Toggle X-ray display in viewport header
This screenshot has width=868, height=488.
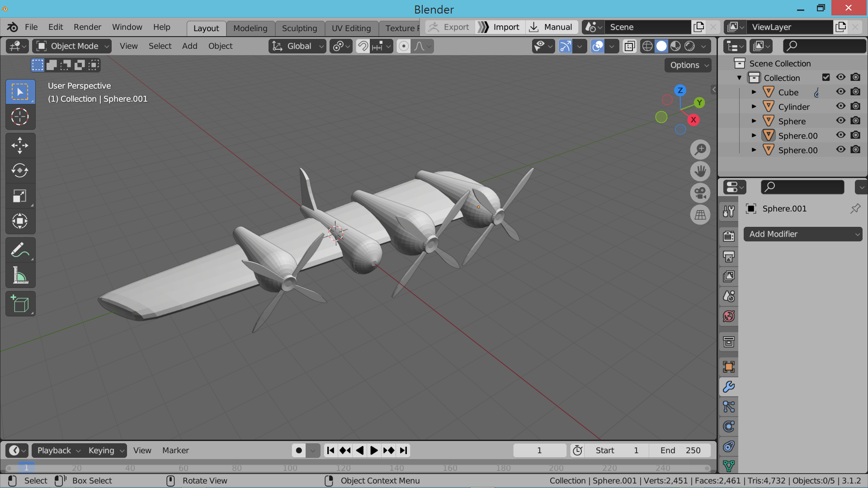629,46
